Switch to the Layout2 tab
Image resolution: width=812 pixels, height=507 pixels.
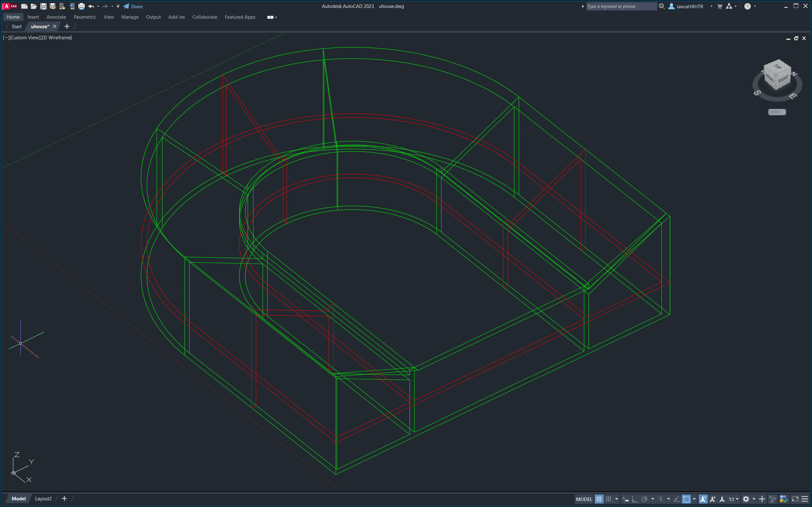pyautogui.click(x=43, y=499)
